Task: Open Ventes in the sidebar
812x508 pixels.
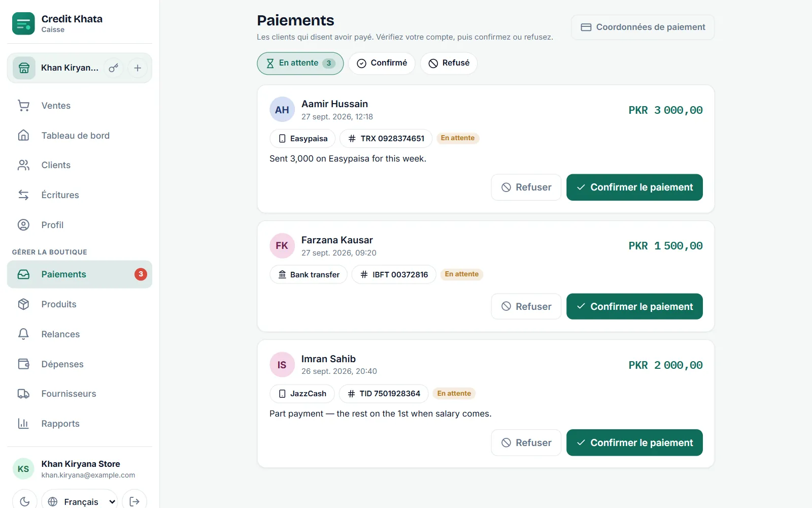Action: [x=80, y=106]
